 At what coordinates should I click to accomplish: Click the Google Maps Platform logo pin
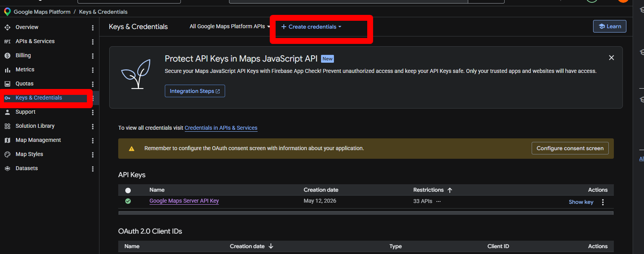click(7, 12)
